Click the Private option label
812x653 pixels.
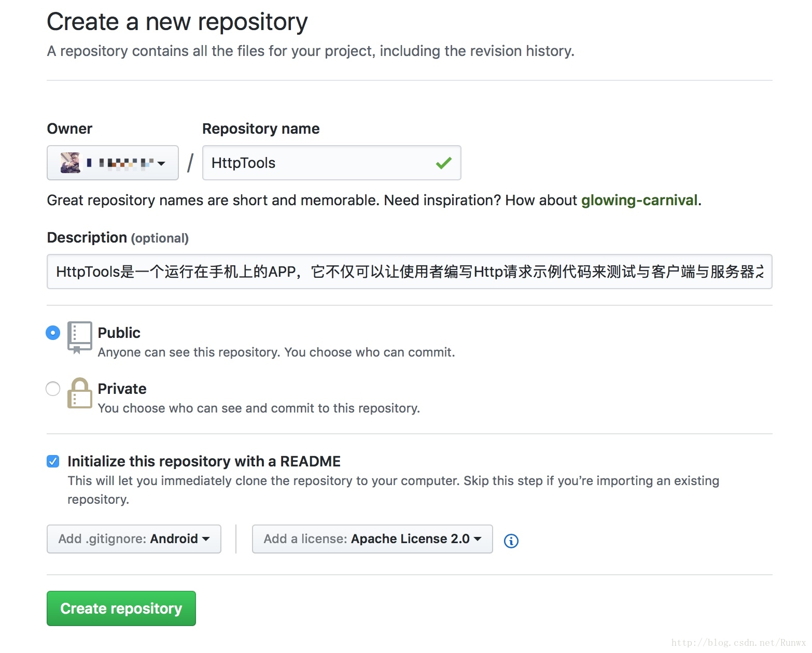tap(122, 389)
